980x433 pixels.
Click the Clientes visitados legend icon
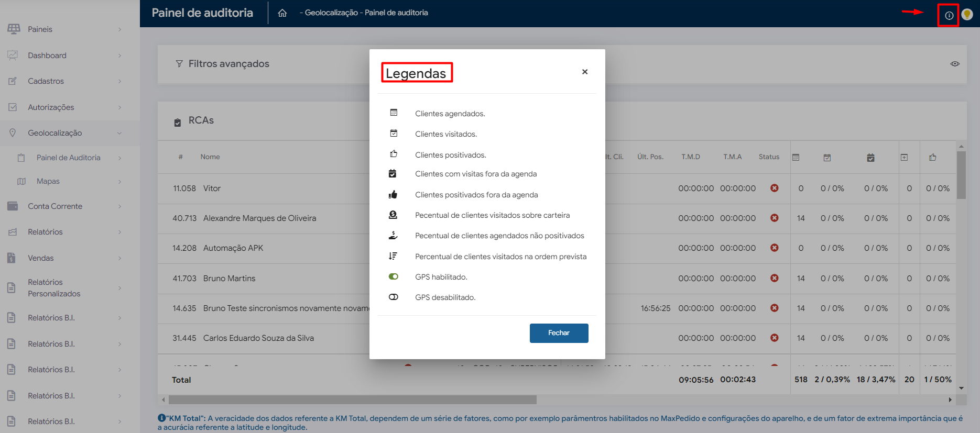pyautogui.click(x=394, y=134)
